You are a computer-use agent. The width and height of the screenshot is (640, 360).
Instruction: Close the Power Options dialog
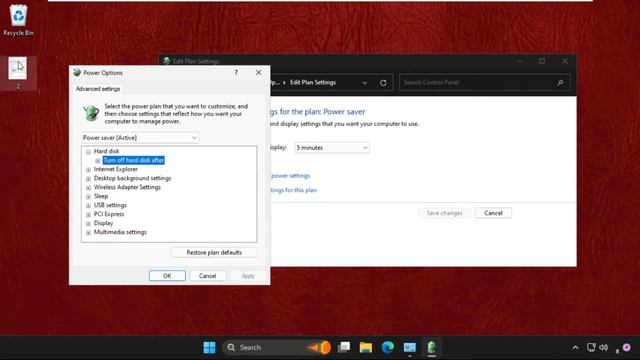[258, 73]
